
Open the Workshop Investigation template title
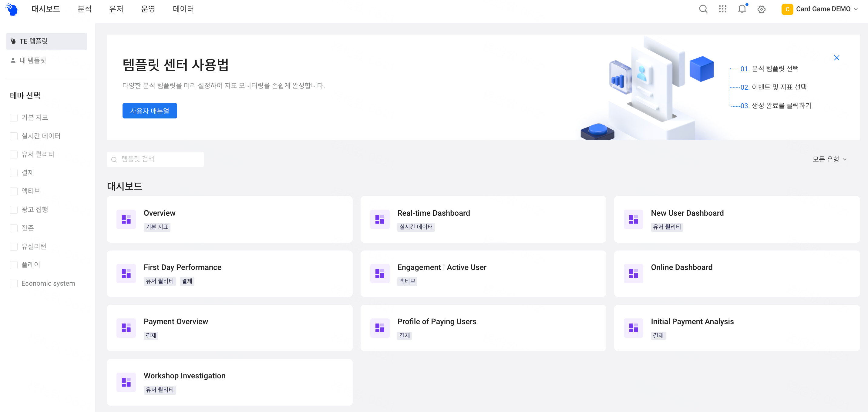(185, 376)
